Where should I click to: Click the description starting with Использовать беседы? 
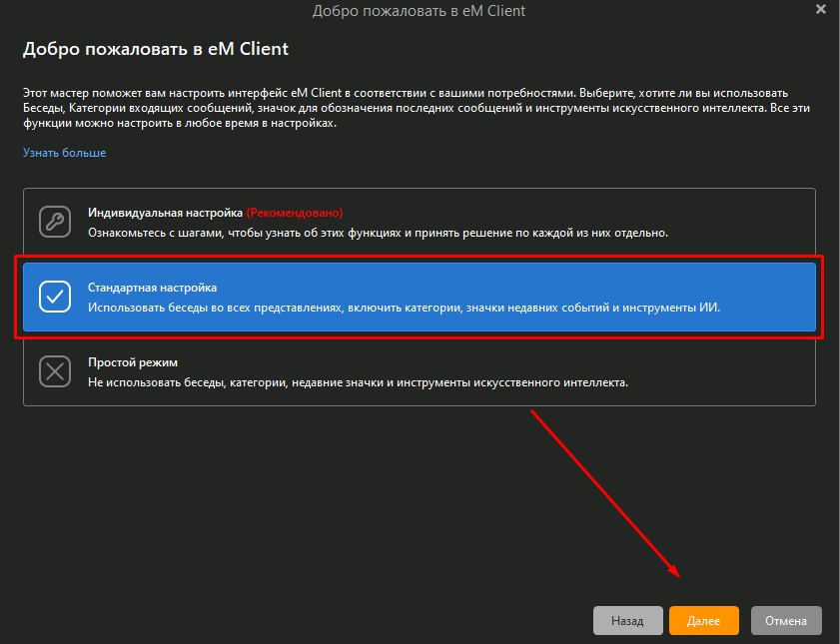(x=404, y=308)
